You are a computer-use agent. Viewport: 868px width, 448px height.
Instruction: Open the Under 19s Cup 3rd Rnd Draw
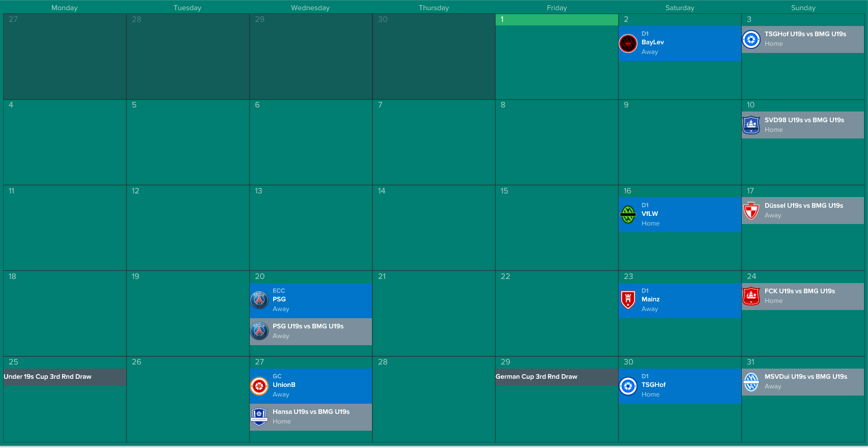tap(48, 377)
